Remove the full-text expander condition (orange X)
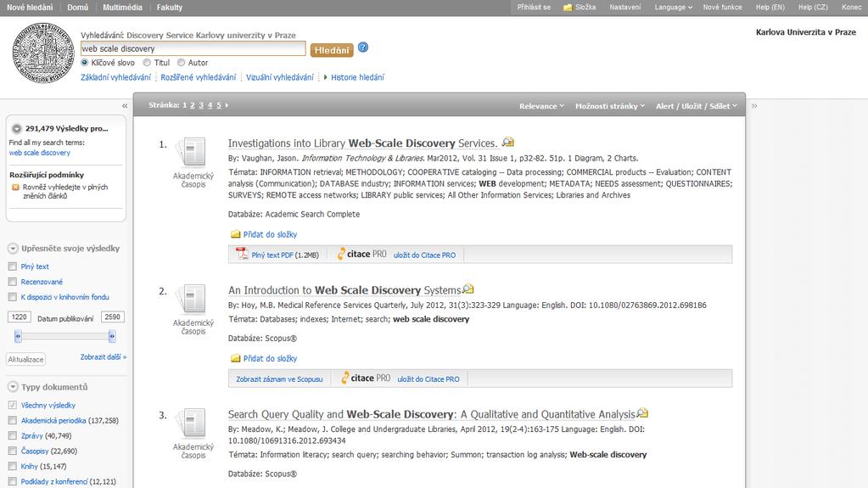The height and width of the screenshot is (488, 868). pos(15,188)
